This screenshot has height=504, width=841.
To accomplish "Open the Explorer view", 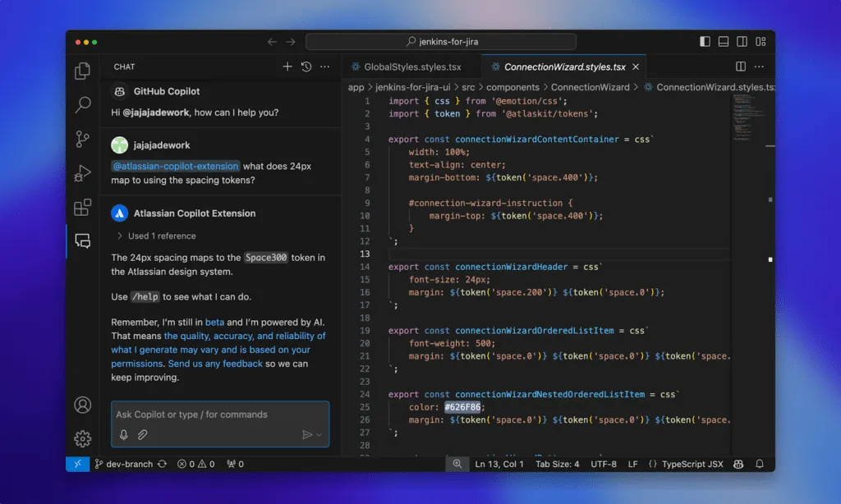I will point(82,71).
